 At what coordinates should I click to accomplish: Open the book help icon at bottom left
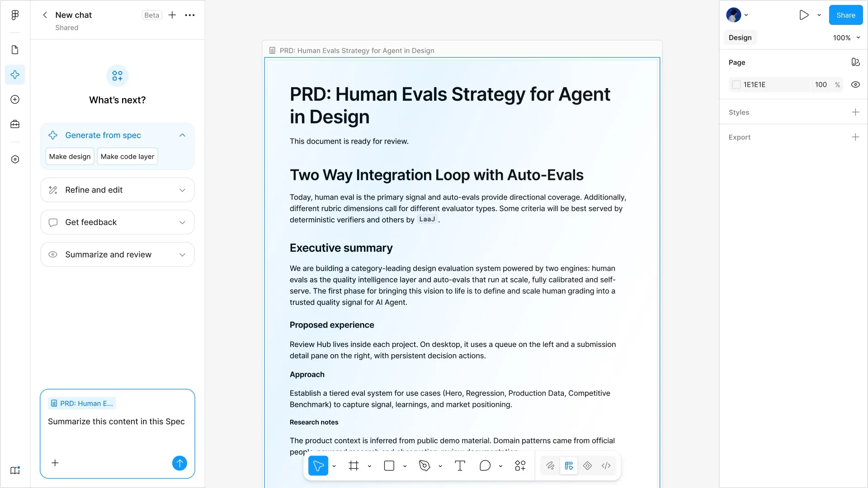15,470
